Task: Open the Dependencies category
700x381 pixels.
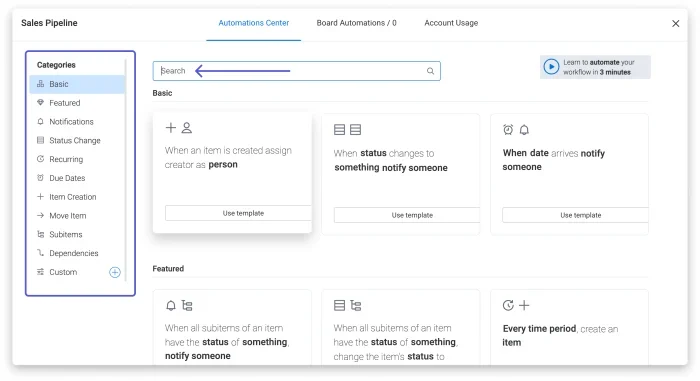Action: (77, 253)
